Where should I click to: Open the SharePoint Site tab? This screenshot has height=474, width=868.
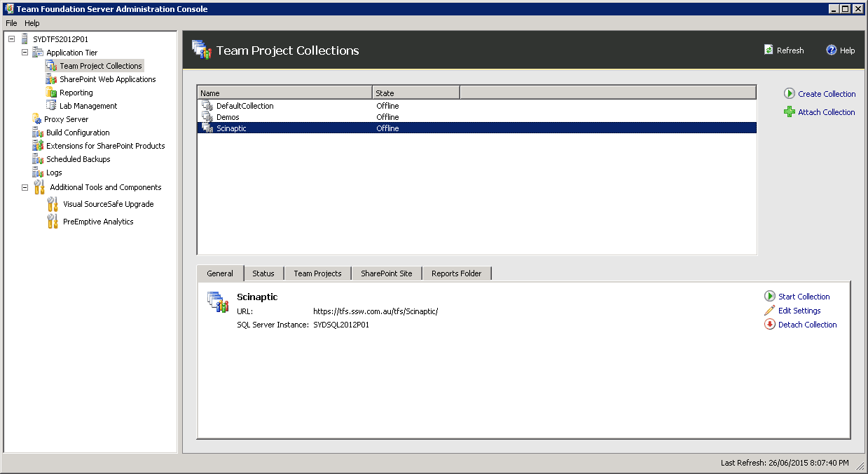click(x=386, y=273)
